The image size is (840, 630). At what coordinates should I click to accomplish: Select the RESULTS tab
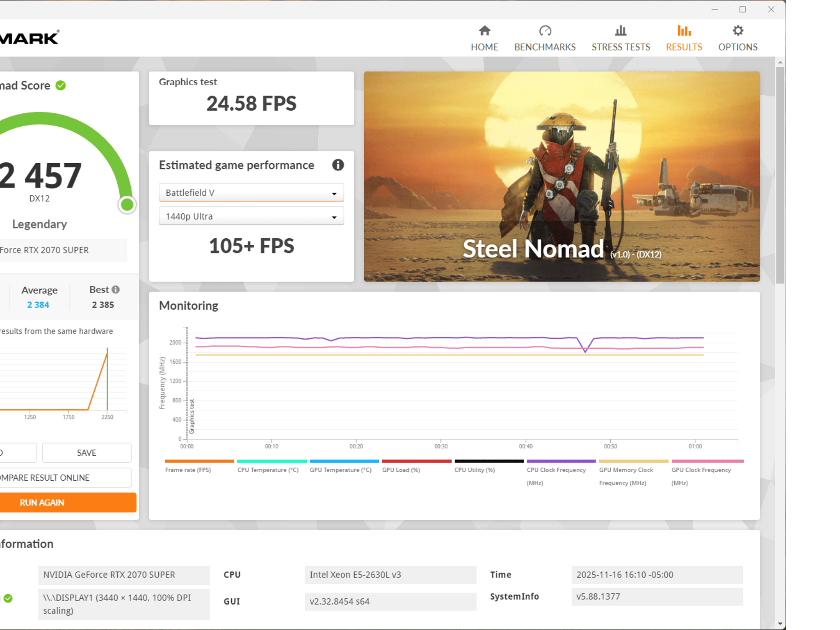(684, 39)
